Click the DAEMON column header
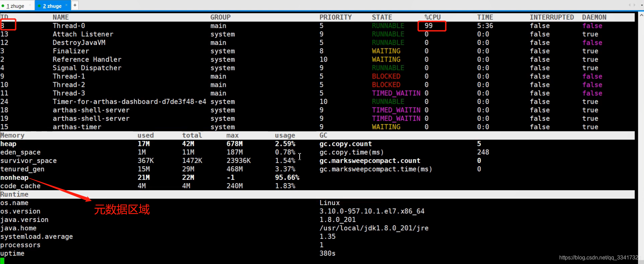 click(x=594, y=17)
